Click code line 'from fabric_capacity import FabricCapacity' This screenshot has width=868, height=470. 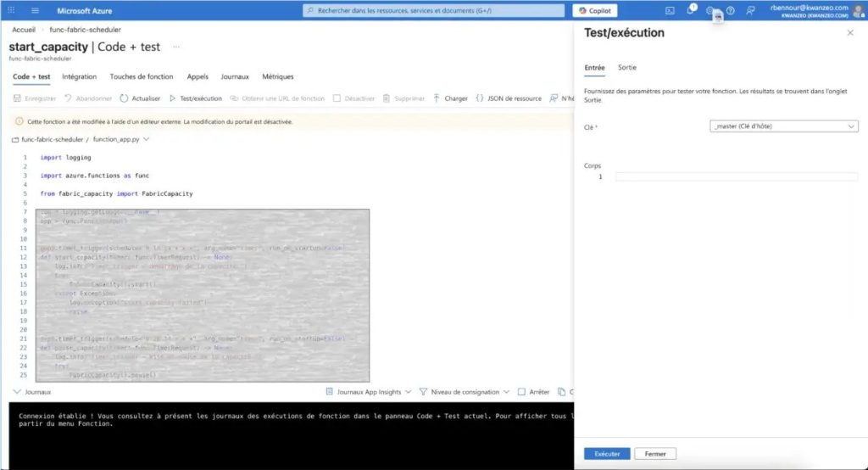116,194
